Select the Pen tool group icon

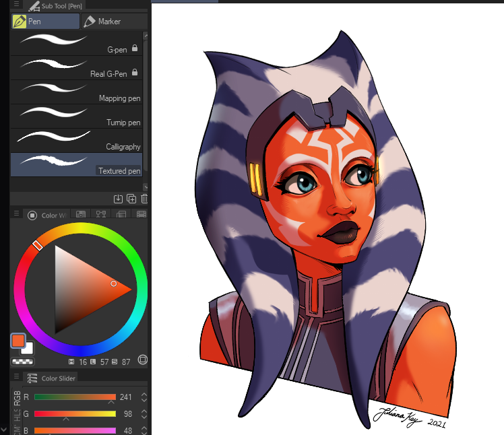(x=20, y=22)
